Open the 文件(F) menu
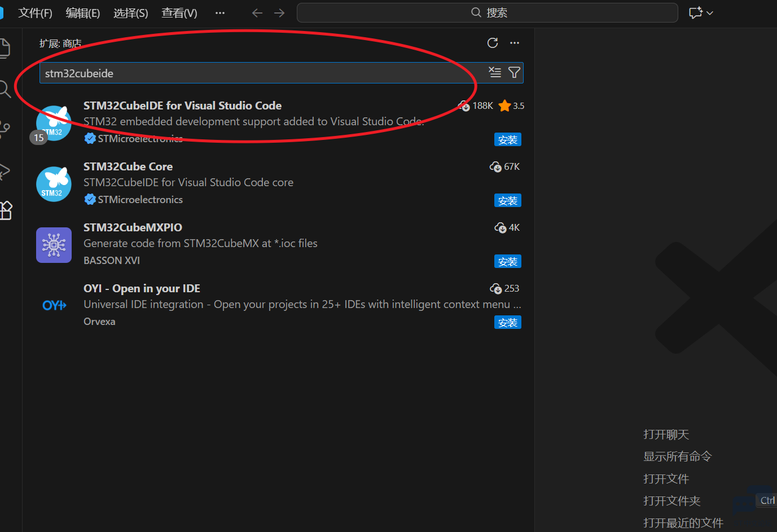The height and width of the screenshot is (532, 777). (x=35, y=13)
